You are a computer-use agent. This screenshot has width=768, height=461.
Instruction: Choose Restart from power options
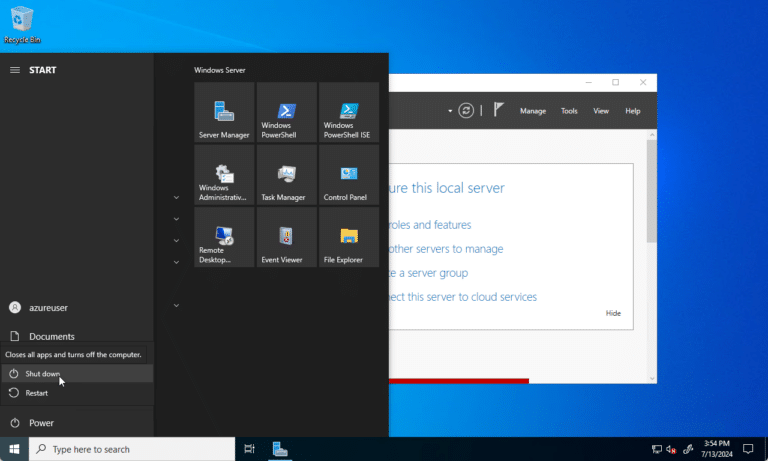tap(36, 393)
